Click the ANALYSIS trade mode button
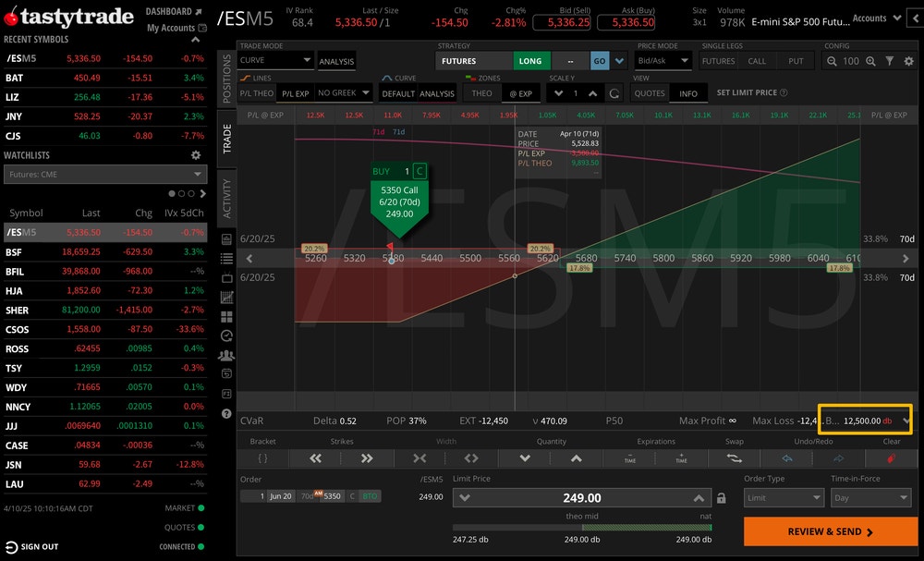924x561 pixels. (336, 61)
